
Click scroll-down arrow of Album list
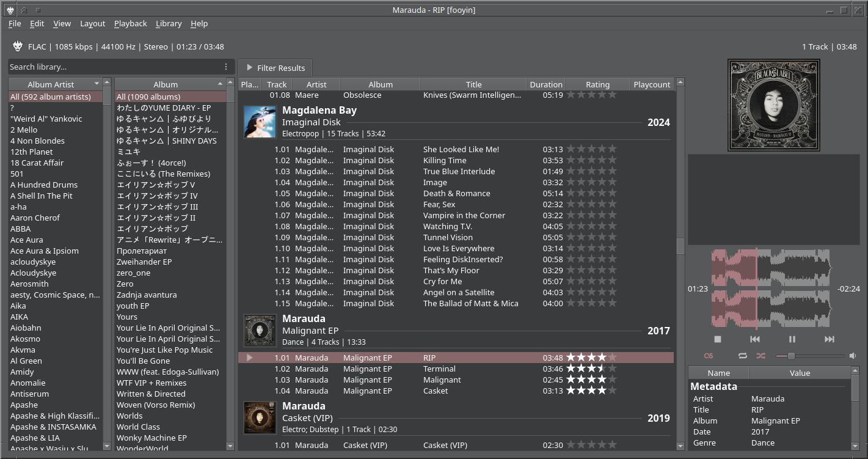coord(230,447)
